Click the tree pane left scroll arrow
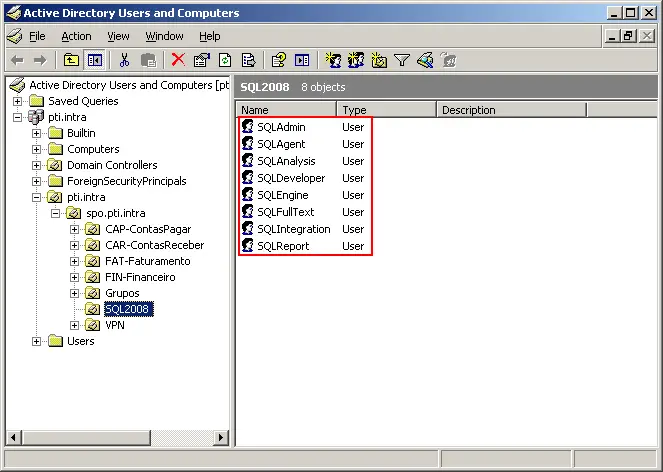This screenshot has width=663, height=472. point(14,438)
